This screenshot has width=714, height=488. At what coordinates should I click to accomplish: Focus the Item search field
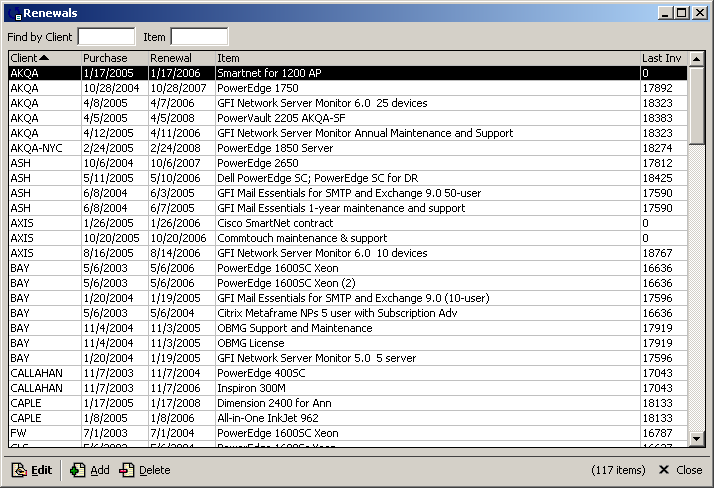(x=199, y=37)
